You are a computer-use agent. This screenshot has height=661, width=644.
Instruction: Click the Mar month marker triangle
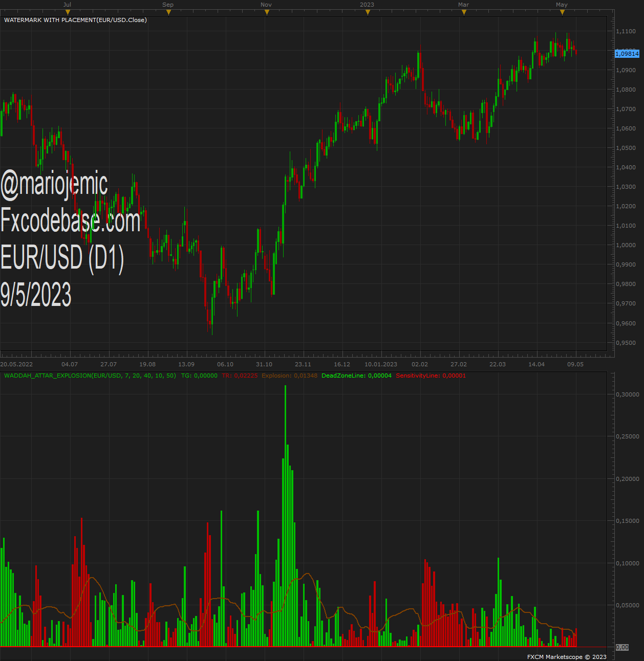pyautogui.click(x=464, y=12)
